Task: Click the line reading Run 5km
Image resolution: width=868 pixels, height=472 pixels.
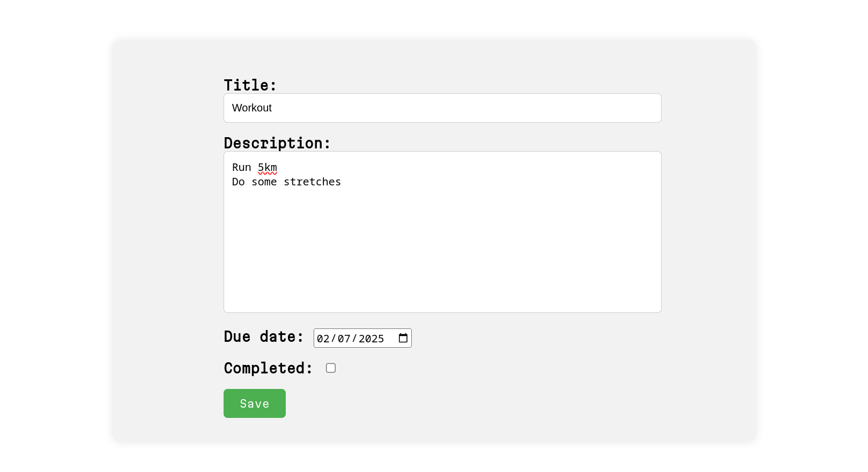Action: tap(254, 167)
